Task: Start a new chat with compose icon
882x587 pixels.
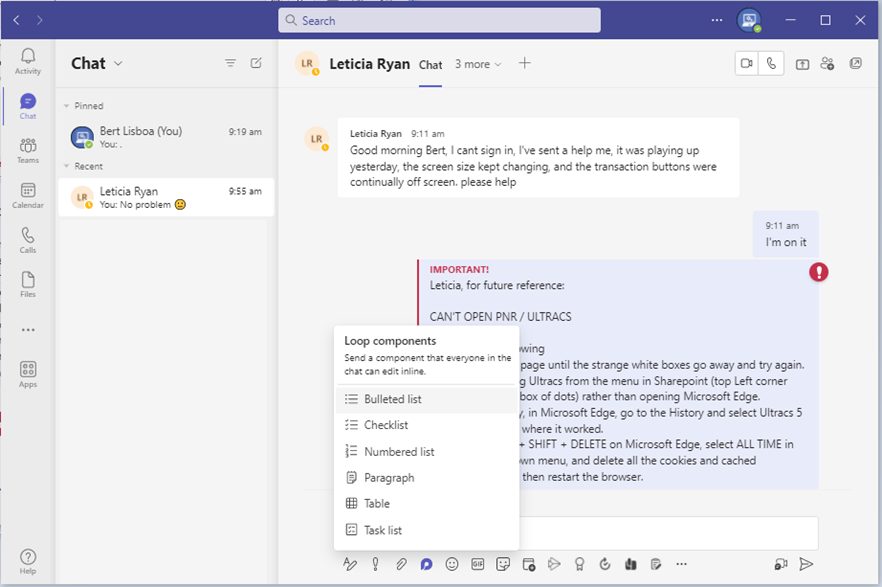Action: click(256, 63)
